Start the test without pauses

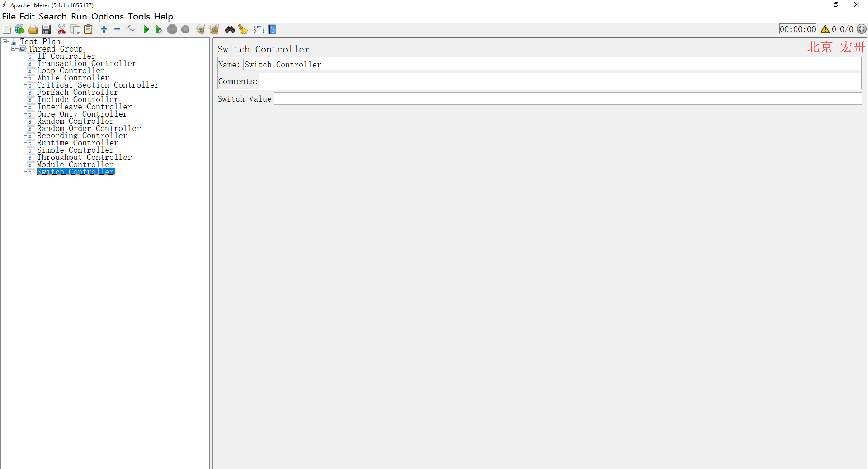[159, 29]
